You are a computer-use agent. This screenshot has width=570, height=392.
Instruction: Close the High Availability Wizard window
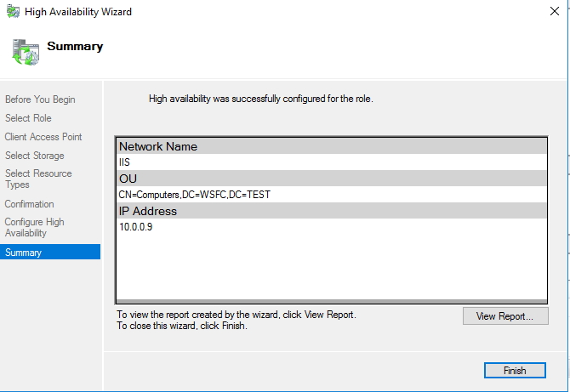[554, 12]
